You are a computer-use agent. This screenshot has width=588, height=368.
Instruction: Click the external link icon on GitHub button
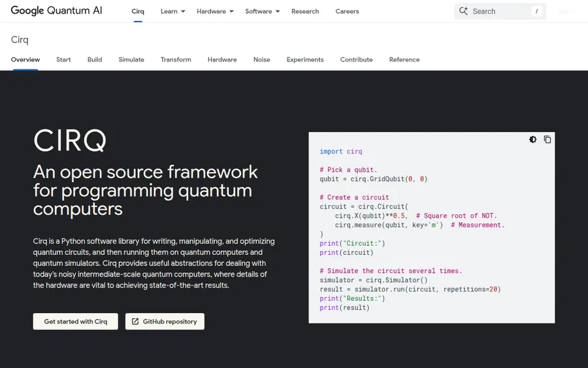tap(135, 322)
